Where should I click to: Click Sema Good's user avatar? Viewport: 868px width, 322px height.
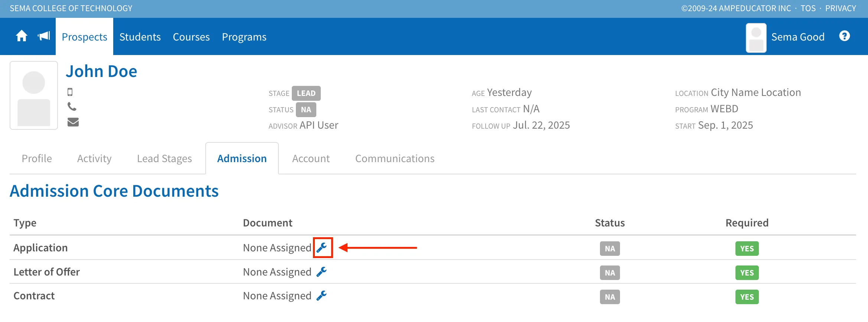pyautogui.click(x=756, y=38)
